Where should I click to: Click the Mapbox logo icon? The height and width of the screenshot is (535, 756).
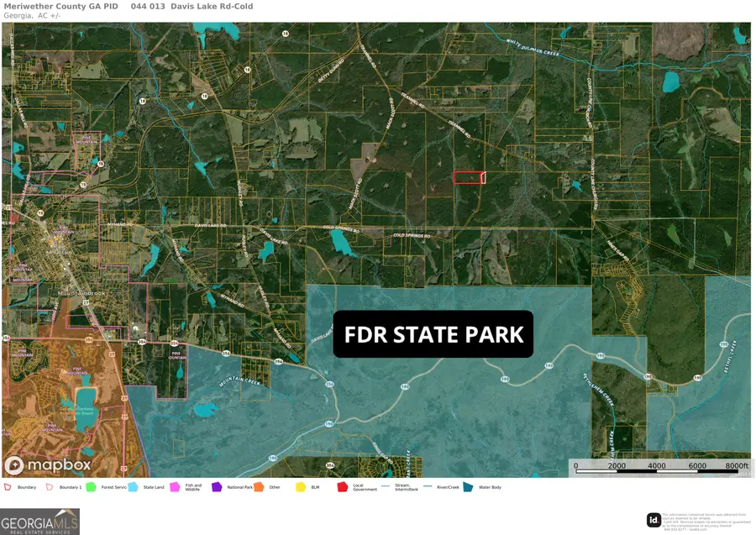14,465
